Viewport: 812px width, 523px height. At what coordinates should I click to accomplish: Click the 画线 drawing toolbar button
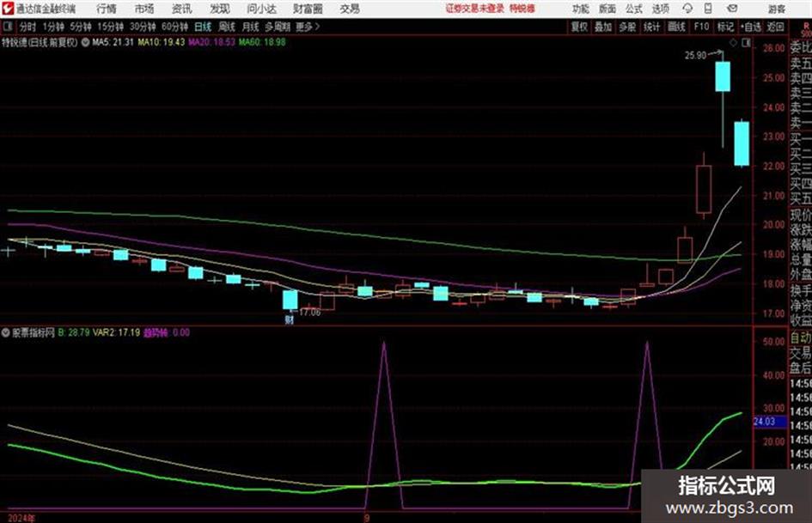(676, 27)
